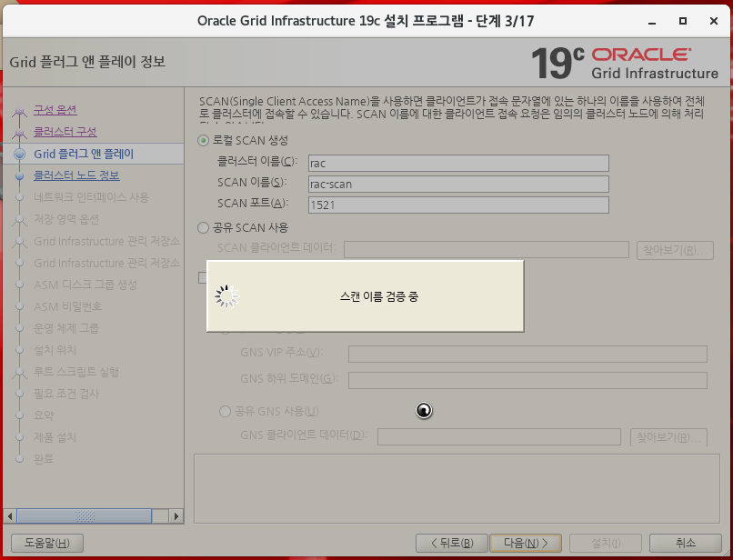Click the 완료 step
Screen dimensions: 733x560
tap(44, 459)
